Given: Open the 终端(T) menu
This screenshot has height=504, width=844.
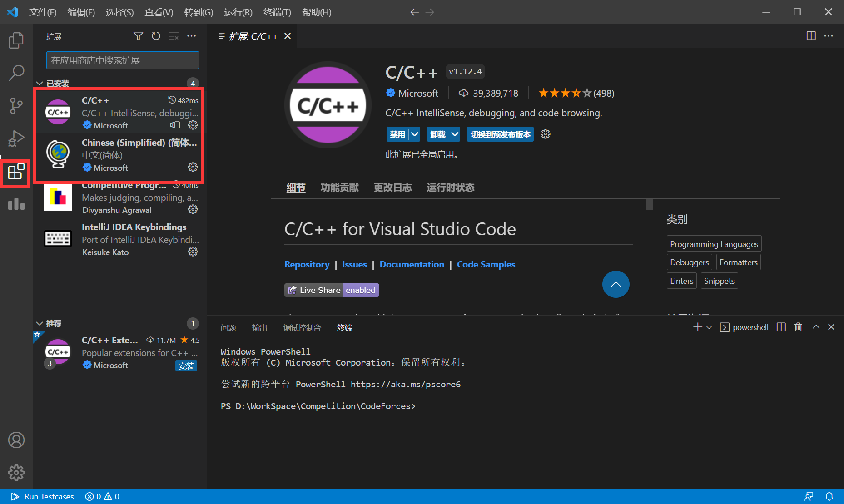Looking at the screenshot, I should (x=277, y=12).
